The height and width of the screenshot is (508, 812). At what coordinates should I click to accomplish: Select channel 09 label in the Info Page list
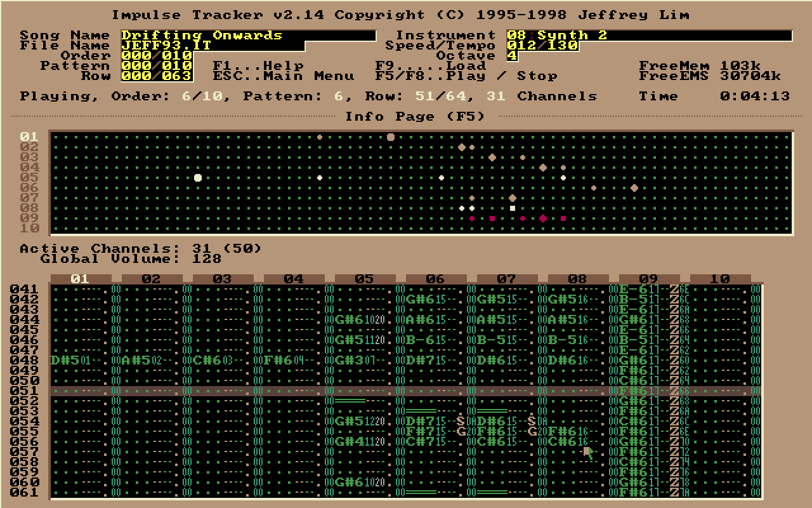click(30, 218)
